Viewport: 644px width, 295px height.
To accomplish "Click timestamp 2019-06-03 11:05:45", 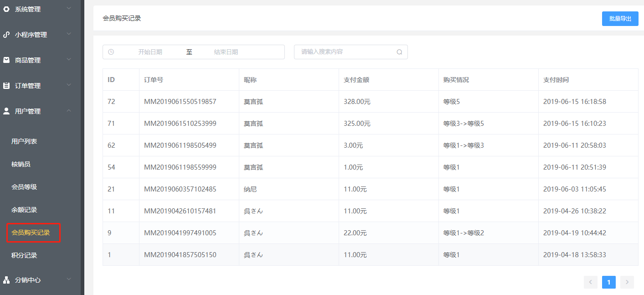I will pyautogui.click(x=575, y=189).
